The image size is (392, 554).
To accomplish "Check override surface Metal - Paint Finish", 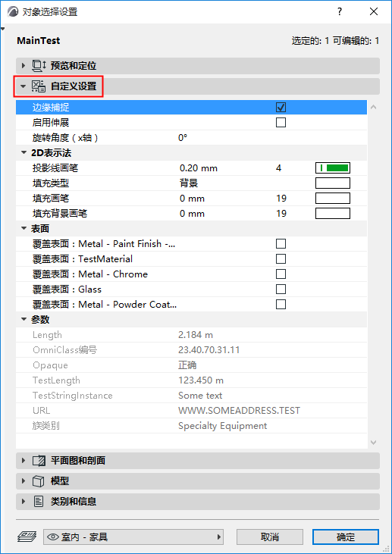I will click(x=281, y=244).
